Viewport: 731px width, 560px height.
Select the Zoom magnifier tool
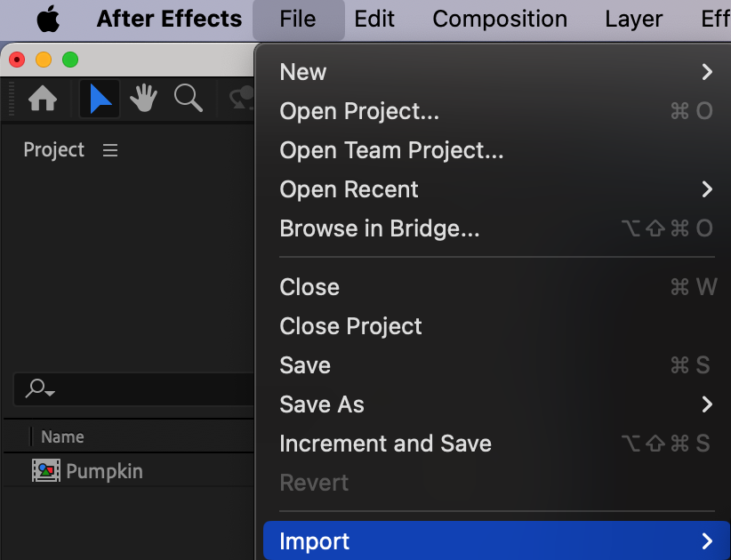188,98
